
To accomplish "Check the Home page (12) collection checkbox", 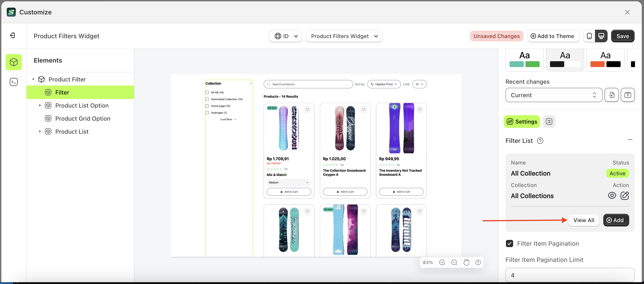I will [207, 106].
